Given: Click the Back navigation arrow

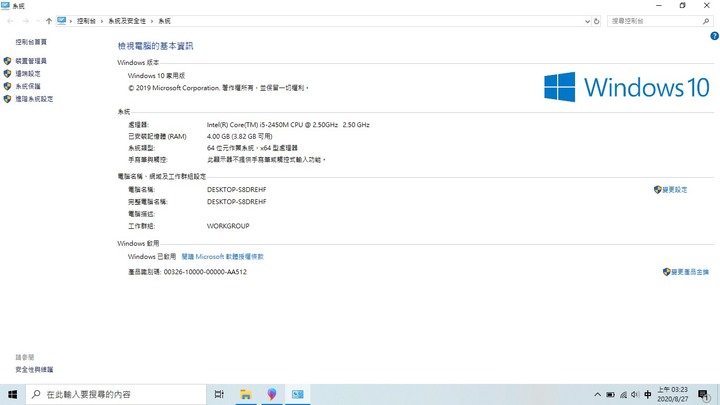Looking at the screenshot, I should coord(10,21).
